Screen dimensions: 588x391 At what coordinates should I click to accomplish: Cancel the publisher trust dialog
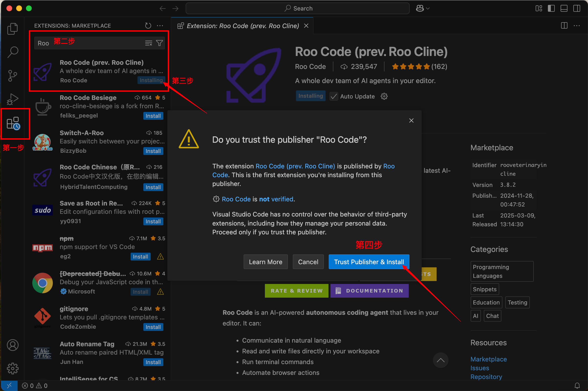308,261
